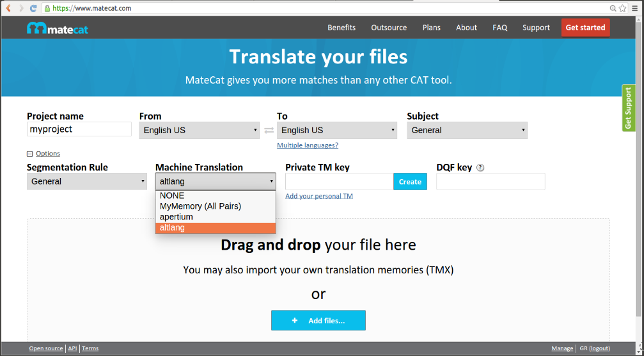
Task: Click the MateCat logo
Action: click(58, 28)
